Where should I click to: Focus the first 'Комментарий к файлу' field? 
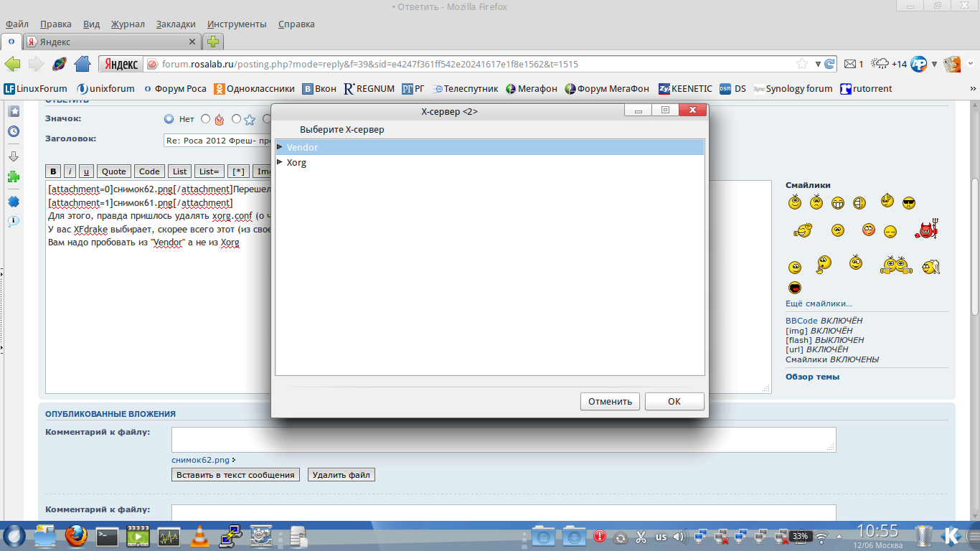[504, 439]
